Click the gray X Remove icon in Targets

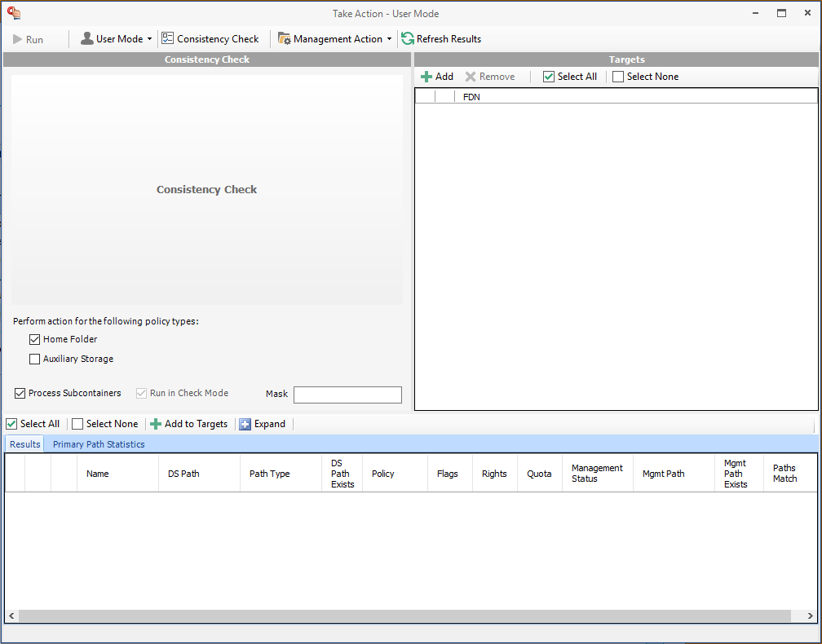471,77
